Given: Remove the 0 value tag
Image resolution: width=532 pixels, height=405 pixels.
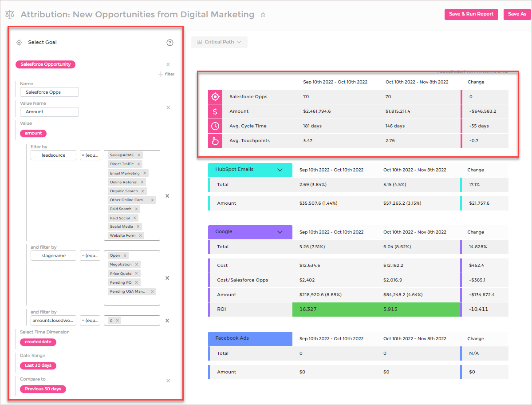Looking at the screenshot, I should click(x=118, y=321).
